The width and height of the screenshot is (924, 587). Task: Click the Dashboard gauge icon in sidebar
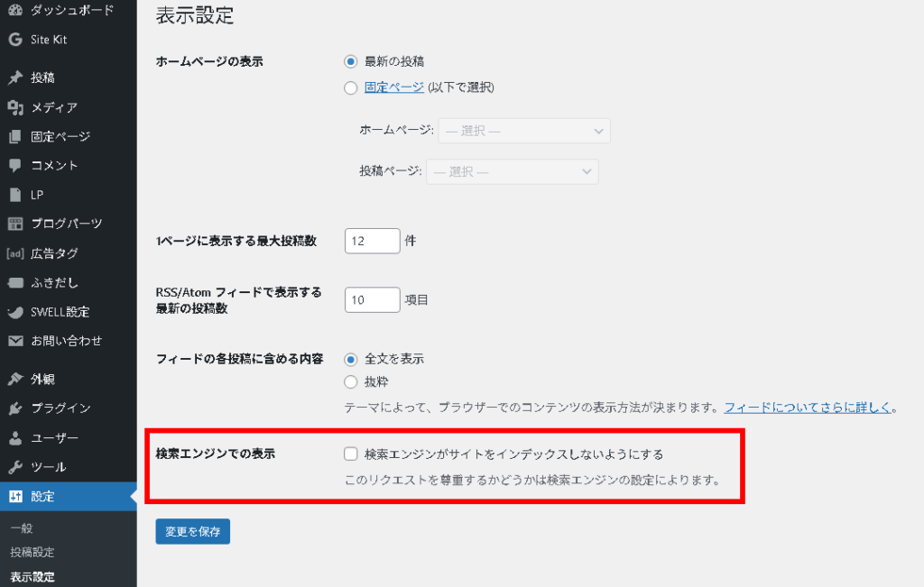(14, 11)
